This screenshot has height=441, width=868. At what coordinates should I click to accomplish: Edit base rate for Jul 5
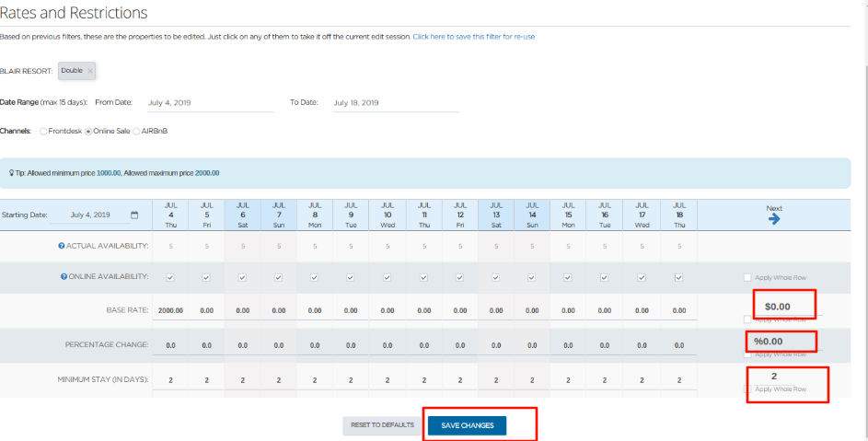(x=206, y=311)
